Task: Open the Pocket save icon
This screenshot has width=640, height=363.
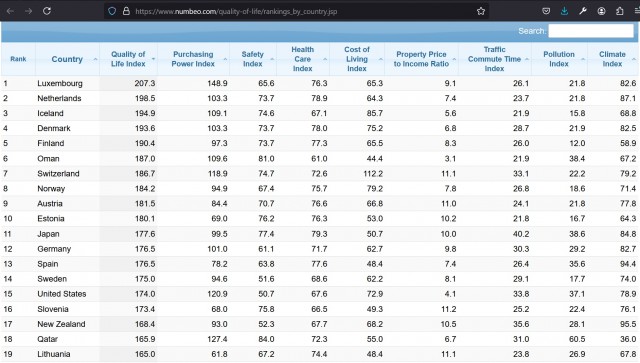Action: pos(546,11)
